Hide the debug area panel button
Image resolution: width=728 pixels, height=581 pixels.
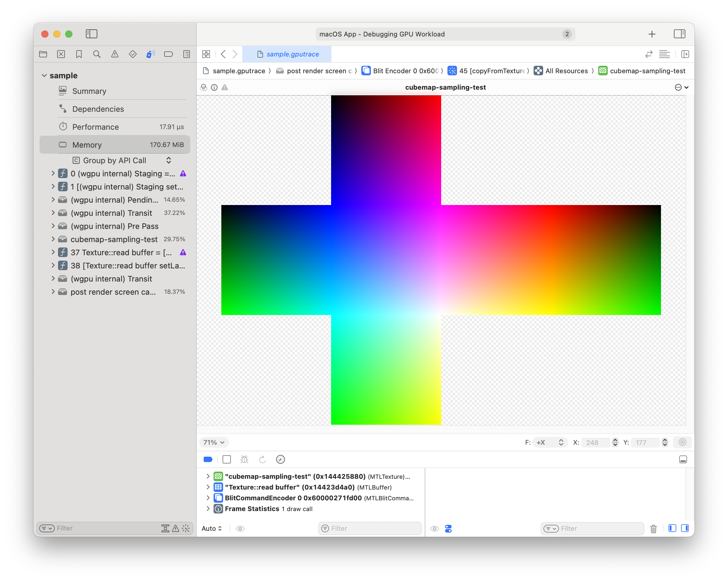coord(683,460)
